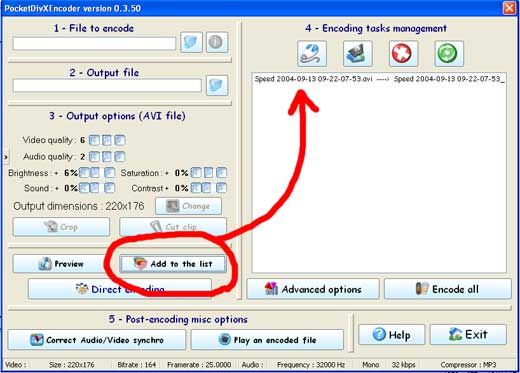Image resolution: width=520 pixels, height=373 pixels.
Task: Click the Frequency : 32000 Hz status entry
Action: coord(311,365)
